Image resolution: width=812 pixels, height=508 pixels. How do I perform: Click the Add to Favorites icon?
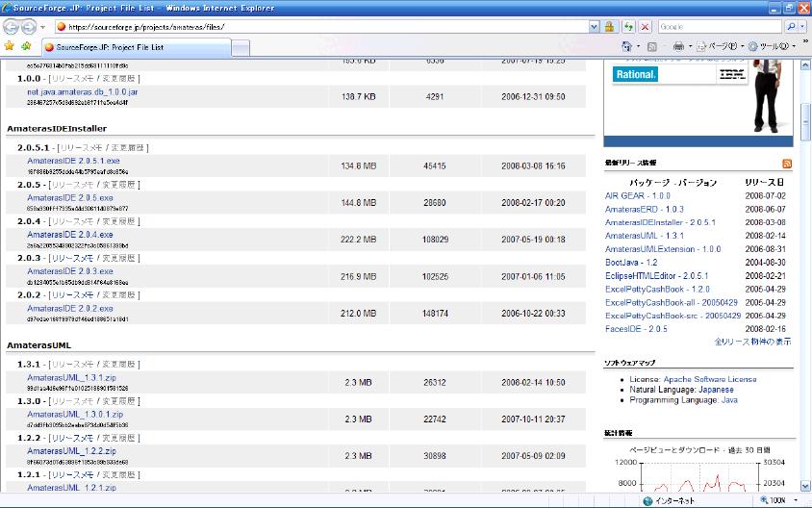(26, 46)
